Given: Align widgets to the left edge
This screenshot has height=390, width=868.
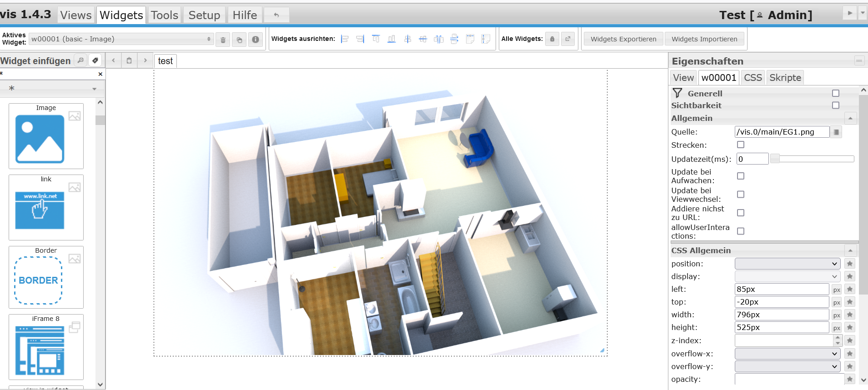Looking at the screenshot, I should click(x=345, y=39).
